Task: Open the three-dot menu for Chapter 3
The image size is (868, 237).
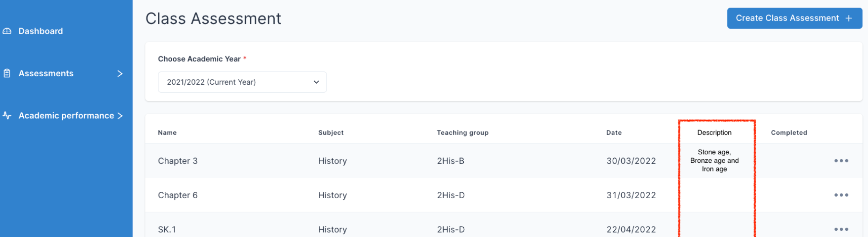Action: point(841,161)
